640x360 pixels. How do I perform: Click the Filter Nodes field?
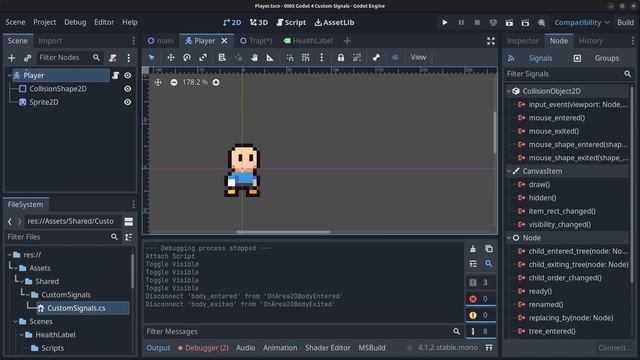click(x=69, y=58)
